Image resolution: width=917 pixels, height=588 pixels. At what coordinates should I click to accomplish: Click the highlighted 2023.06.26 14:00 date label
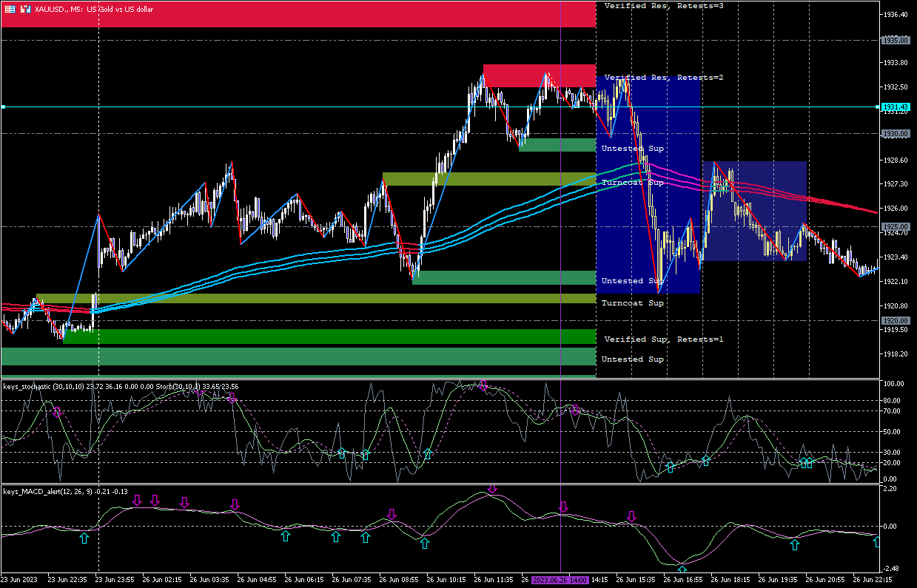(x=560, y=581)
